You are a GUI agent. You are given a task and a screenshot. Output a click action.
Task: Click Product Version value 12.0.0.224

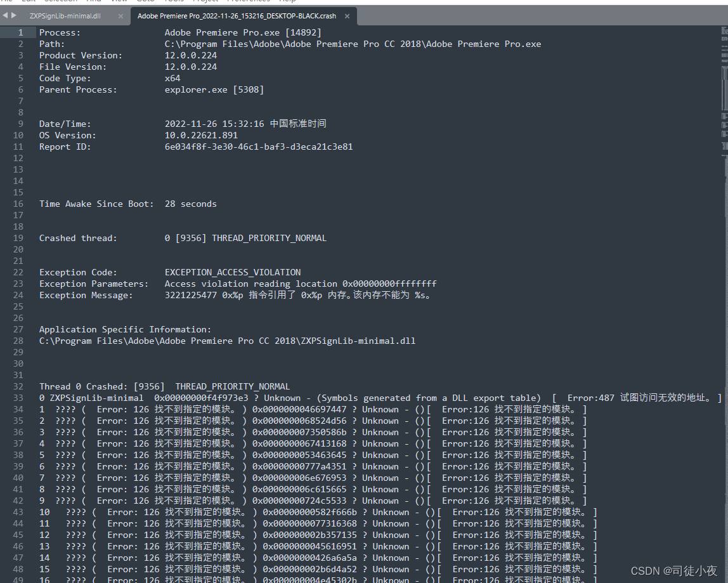pos(191,55)
